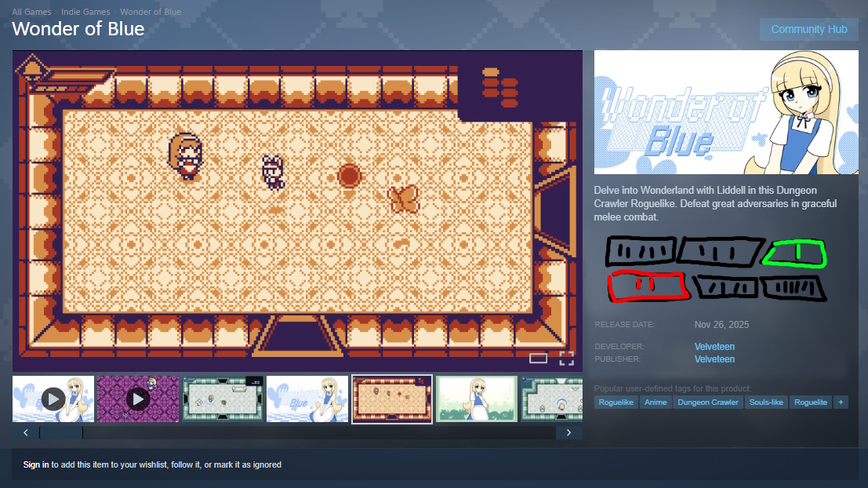Open publisher Velveteen link
The width and height of the screenshot is (868, 488).
[x=714, y=359]
